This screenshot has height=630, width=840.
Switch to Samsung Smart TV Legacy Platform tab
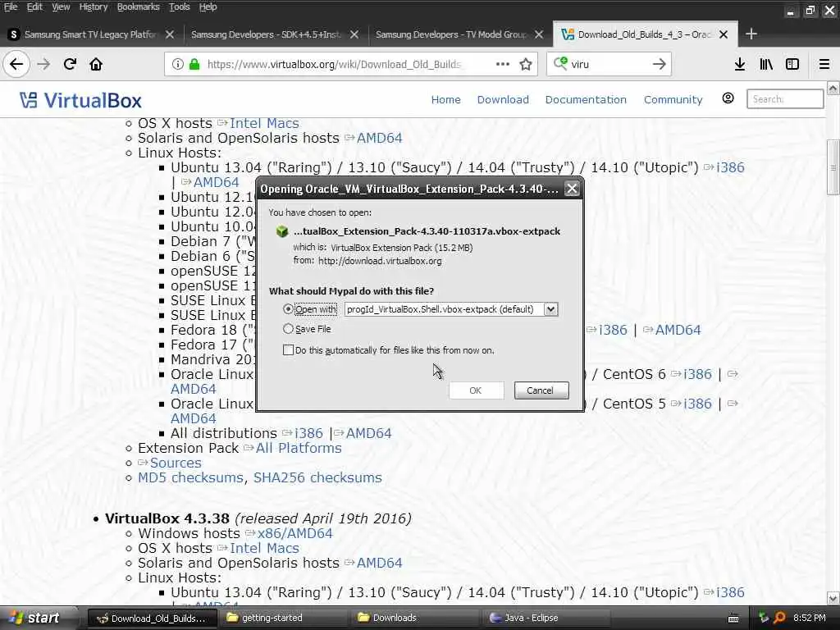click(90, 34)
